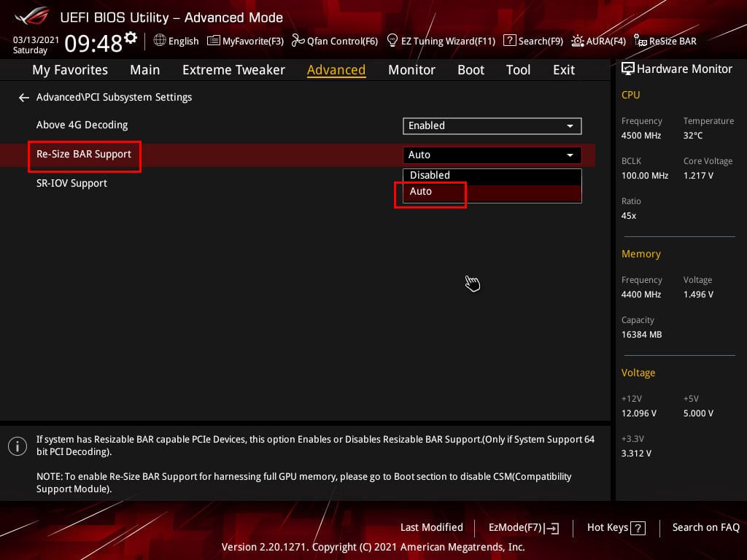The height and width of the screenshot is (560, 747).
Task: Click the Hardware Monitor header
Action: click(x=677, y=69)
